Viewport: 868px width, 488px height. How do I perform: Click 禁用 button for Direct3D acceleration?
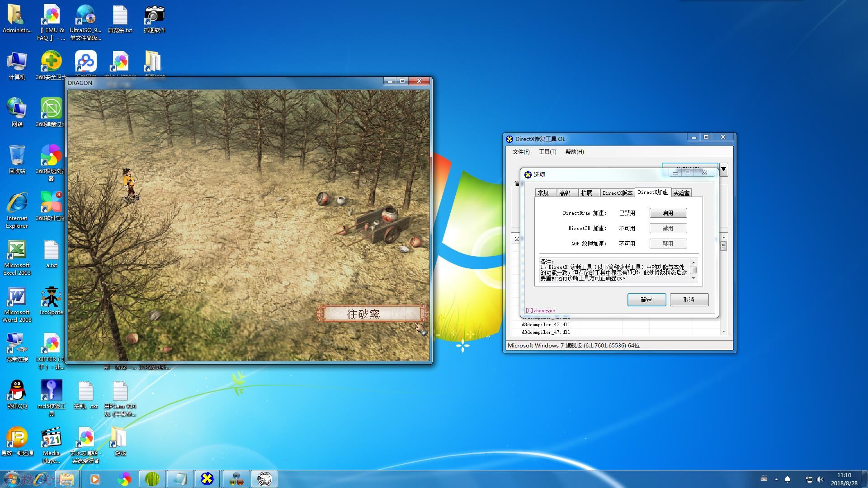(668, 228)
